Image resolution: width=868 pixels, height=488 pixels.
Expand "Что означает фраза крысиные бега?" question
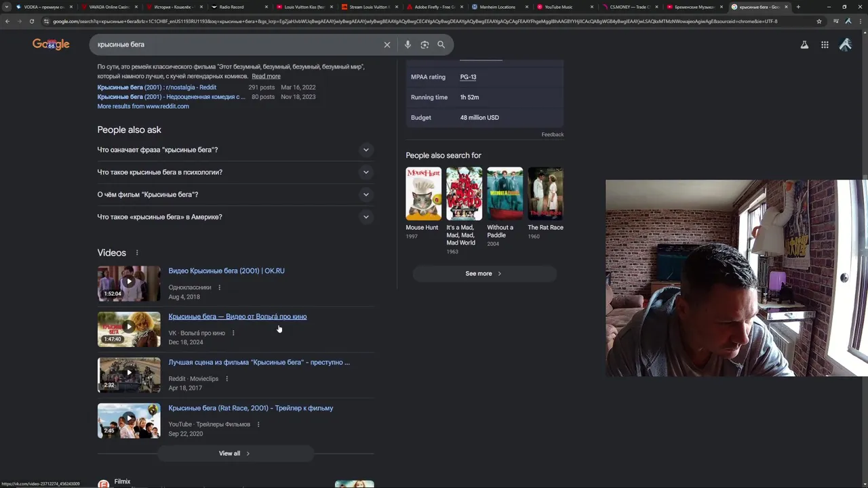click(x=235, y=150)
